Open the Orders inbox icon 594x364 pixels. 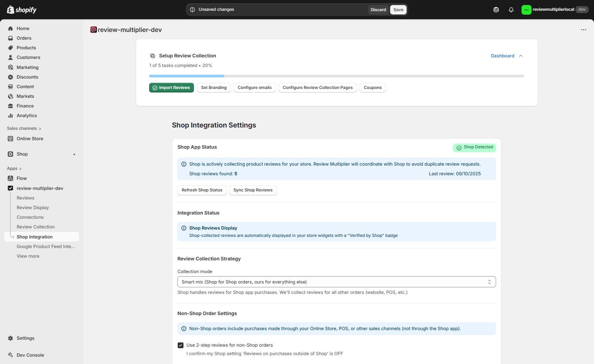(10, 38)
